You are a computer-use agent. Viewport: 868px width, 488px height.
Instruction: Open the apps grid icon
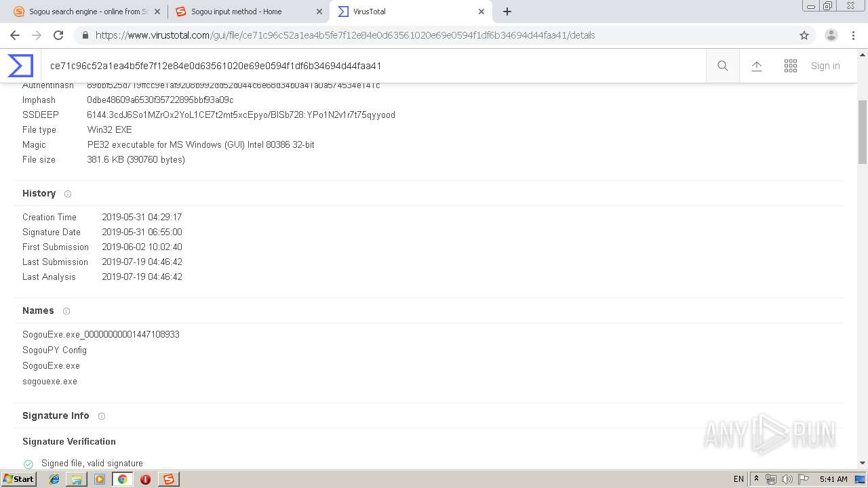tap(791, 66)
